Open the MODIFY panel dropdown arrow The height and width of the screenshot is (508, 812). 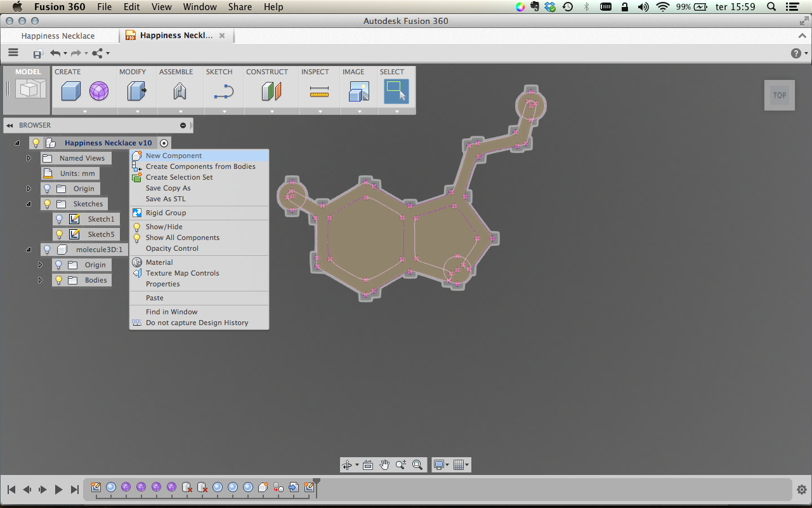(x=137, y=111)
